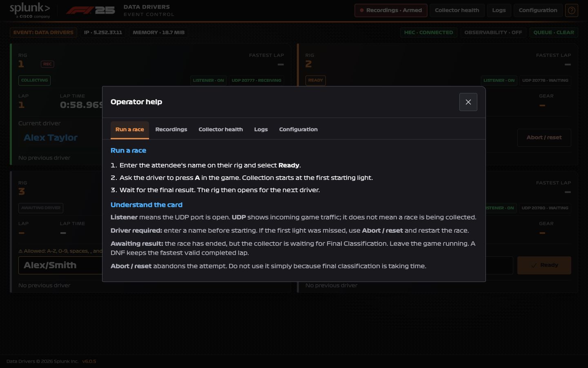Click the Understand the card heading
Image resolution: width=588 pixels, height=368 pixels.
[x=147, y=205]
